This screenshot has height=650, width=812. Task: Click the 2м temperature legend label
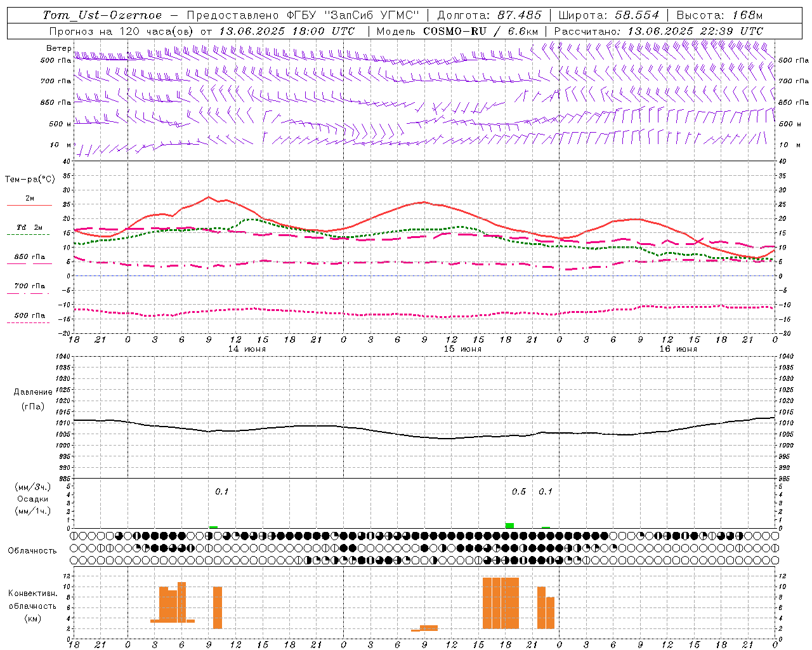click(x=30, y=198)
